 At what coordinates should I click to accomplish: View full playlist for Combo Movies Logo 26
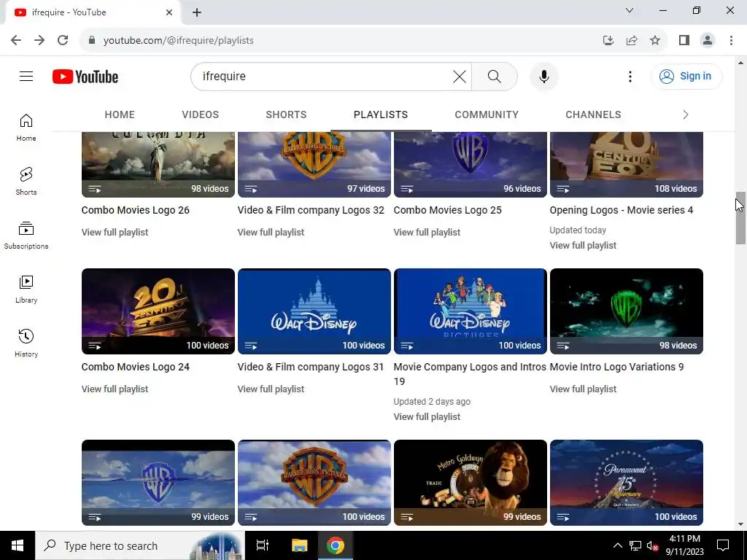[115, 232]
